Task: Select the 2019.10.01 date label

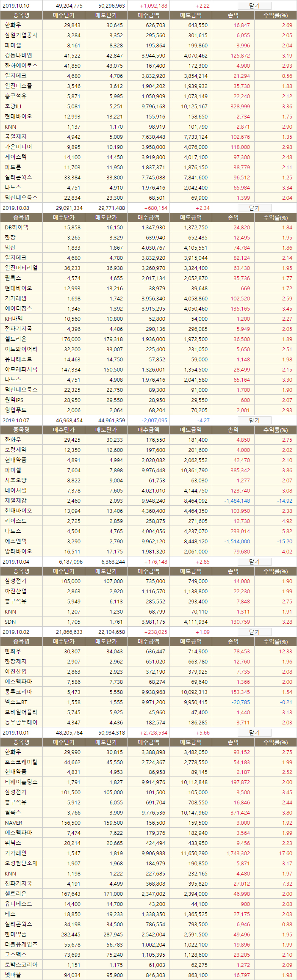Action: click(16, 733)
